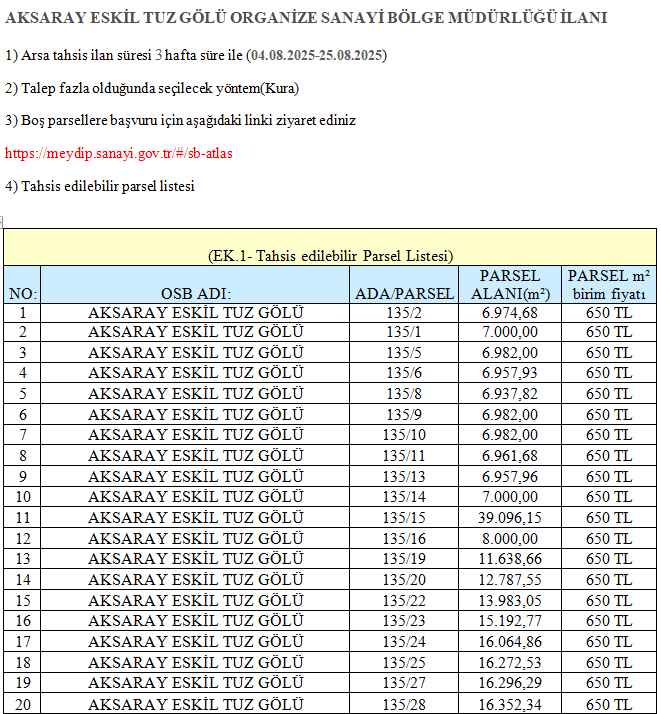
Task: Click the 'EK.1- Tahsis edilebilir Parsel Listesi' table title
Action: [330, 255]
